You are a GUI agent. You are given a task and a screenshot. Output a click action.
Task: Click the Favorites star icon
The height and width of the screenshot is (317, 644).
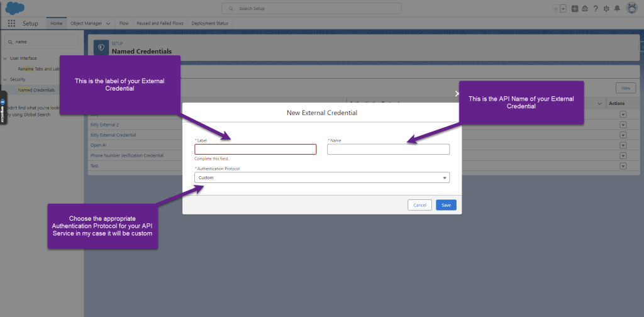pos(556,9)
